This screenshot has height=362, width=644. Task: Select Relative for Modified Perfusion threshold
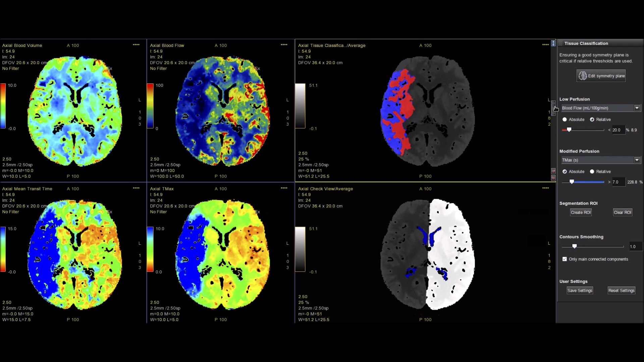pos(592,172)
